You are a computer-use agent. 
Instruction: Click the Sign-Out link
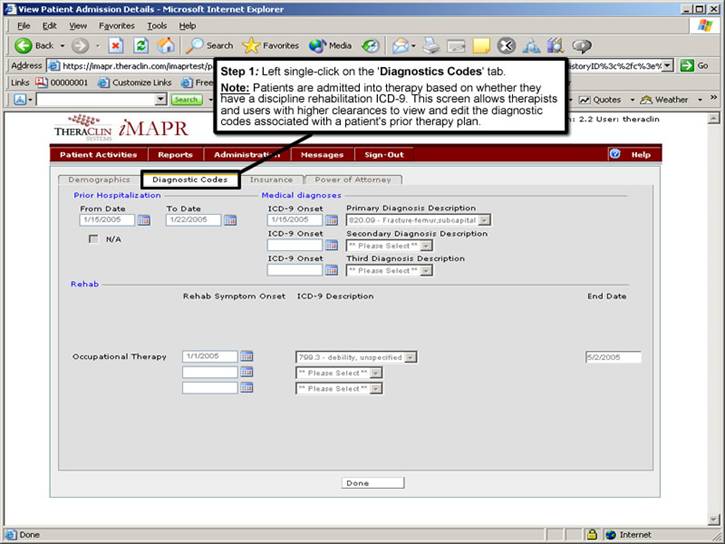(x=384, y=155)
